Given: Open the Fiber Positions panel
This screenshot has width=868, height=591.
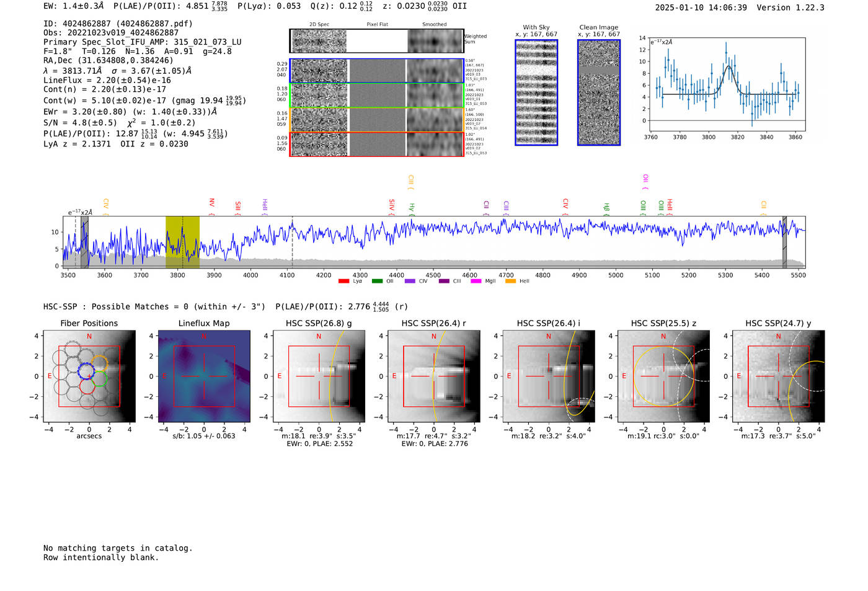Looking at the screenshot, I should (x=89, y=376).
